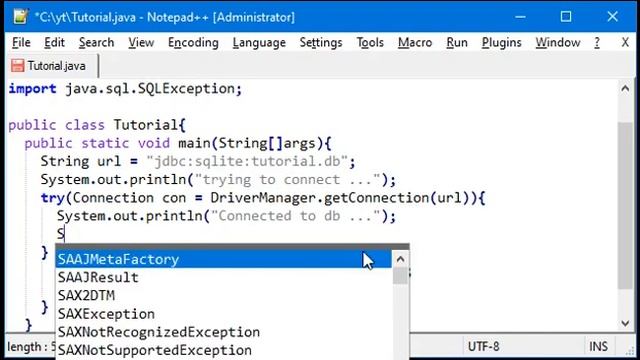Open the Search menu
Viewport: 640px width, 360px height.
tap(96, 42)
